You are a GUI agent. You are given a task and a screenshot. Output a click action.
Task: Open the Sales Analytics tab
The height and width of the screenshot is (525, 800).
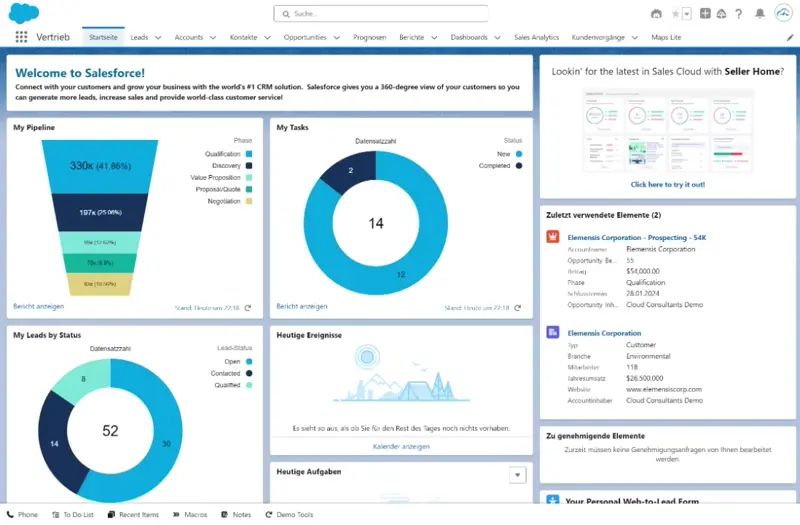(536, 37)
